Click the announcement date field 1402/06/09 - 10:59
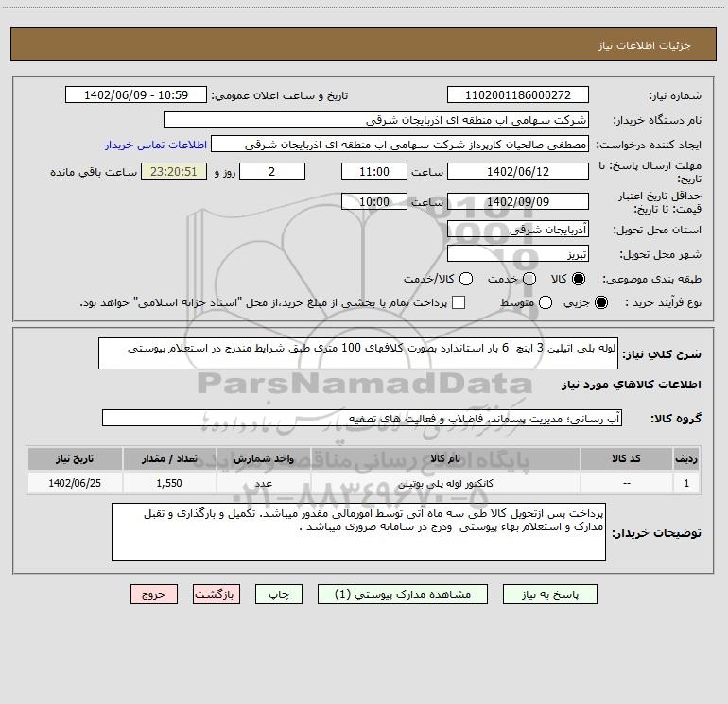Image resolution: width=728 pixels, height=704 pixels. 136,95
